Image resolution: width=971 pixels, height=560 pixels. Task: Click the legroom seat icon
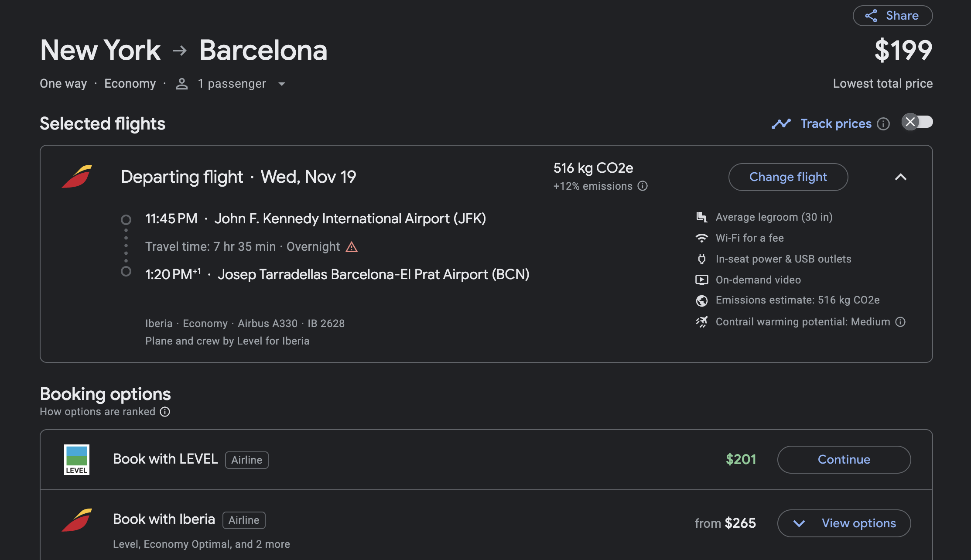coord(701,217)
